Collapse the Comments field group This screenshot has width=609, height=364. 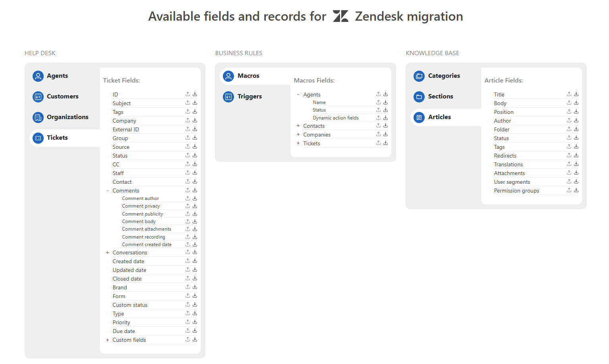pos(108,191)
